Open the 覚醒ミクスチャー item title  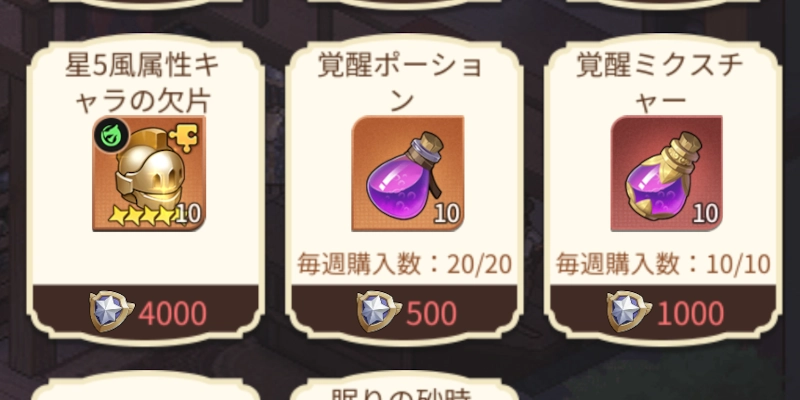pos(660,85)
